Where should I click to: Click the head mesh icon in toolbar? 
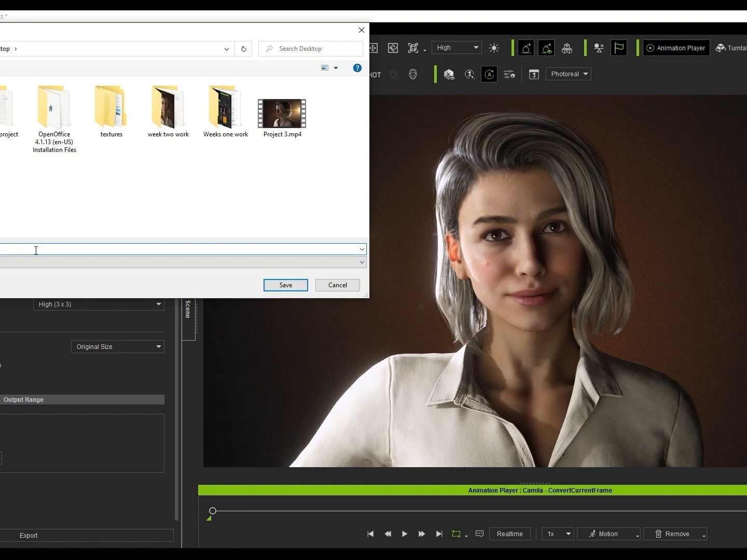click(x=413, y=74)
